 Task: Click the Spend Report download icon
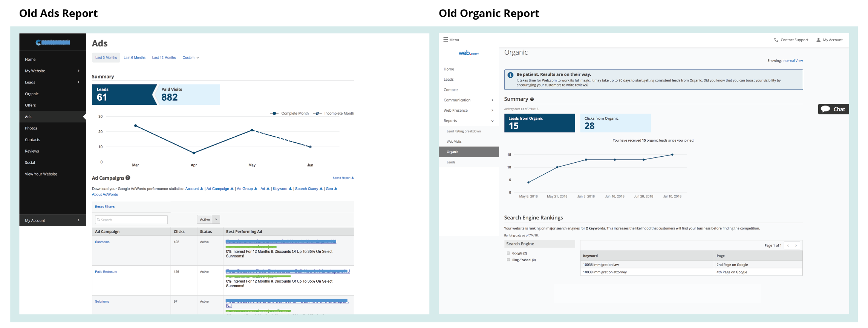pos(352,178)
